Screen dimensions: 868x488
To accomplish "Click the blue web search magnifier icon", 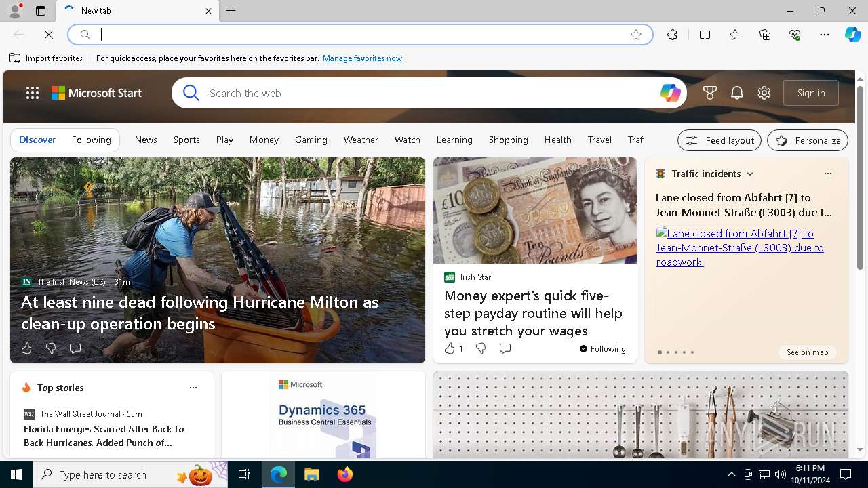I will [x=191, y=93].
